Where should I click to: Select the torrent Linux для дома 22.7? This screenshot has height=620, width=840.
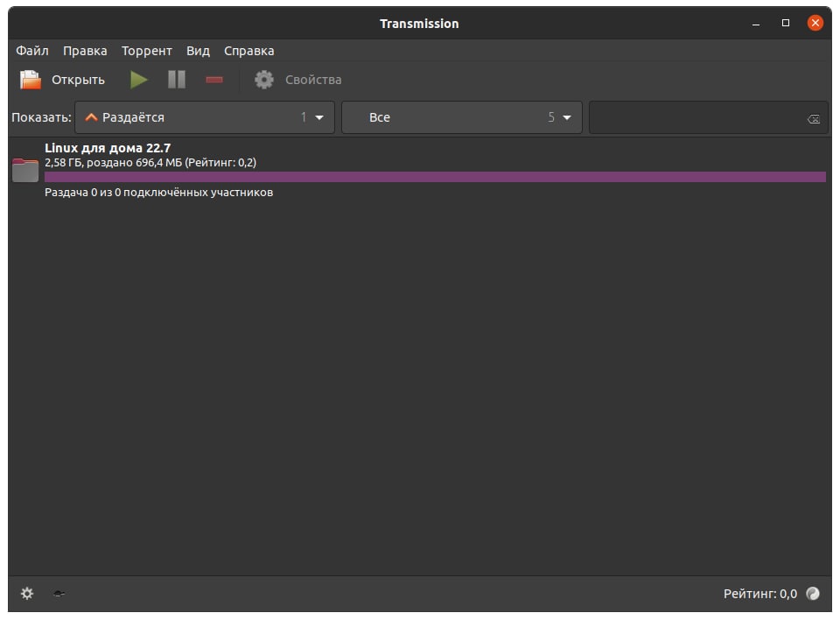click(419, 170)
